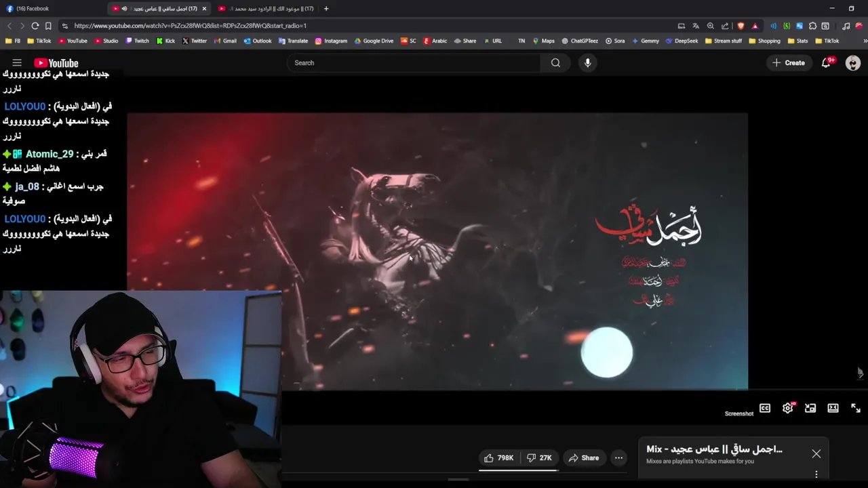This screenshot has height=488, width=868.
Task: Open the Gmail bookmark
Action: (225, 41)
